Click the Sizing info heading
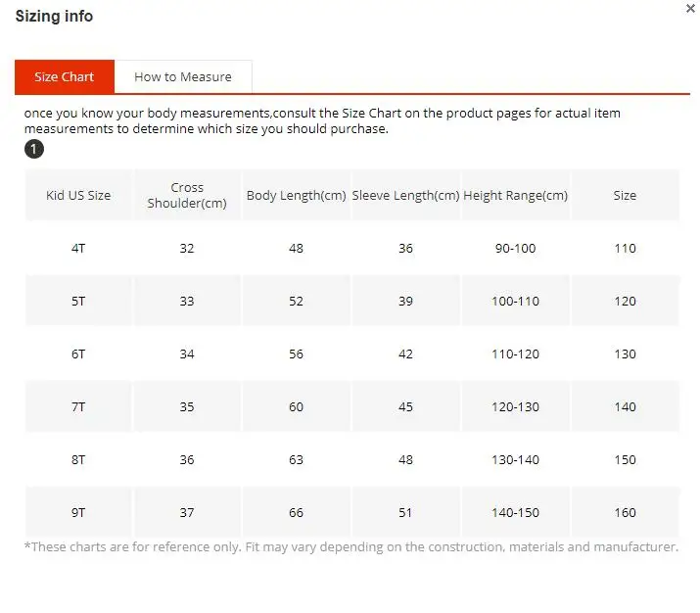The height and width of the screenshot is (613, 700). [54, 16]
